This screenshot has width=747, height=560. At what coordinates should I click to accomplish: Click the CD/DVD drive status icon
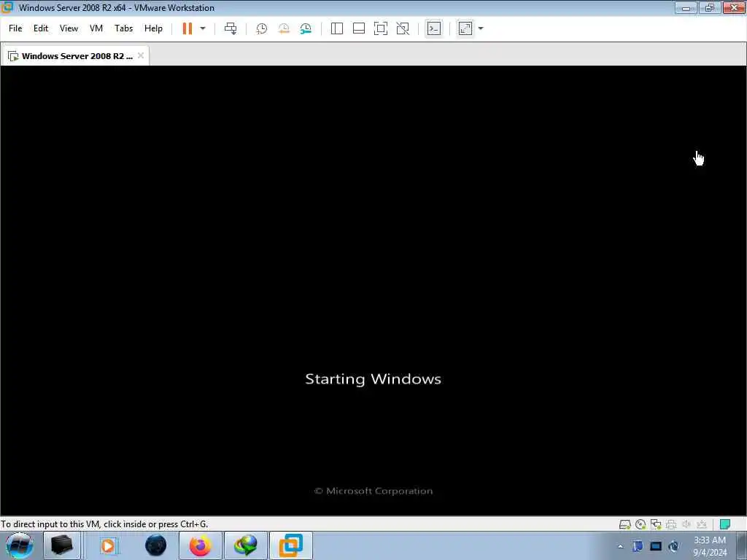[x=640, y=524]
